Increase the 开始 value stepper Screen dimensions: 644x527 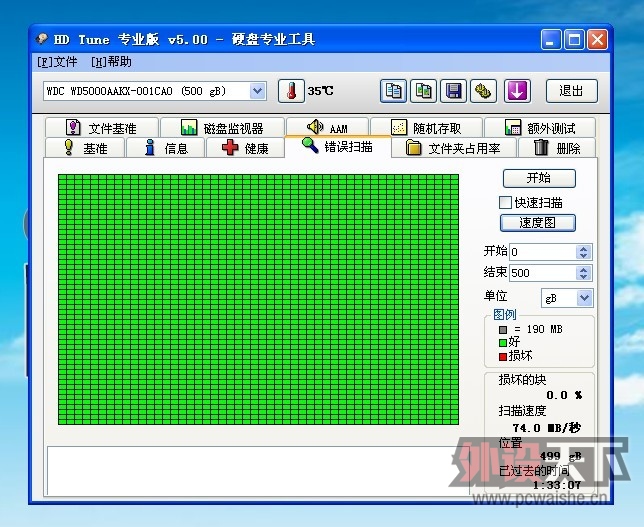[x=584, y=248]
